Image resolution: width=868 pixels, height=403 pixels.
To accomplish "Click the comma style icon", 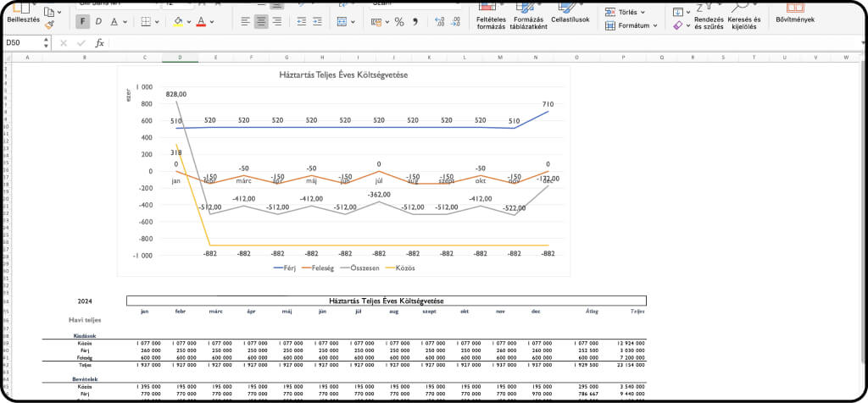I will [x=415, y=21].
